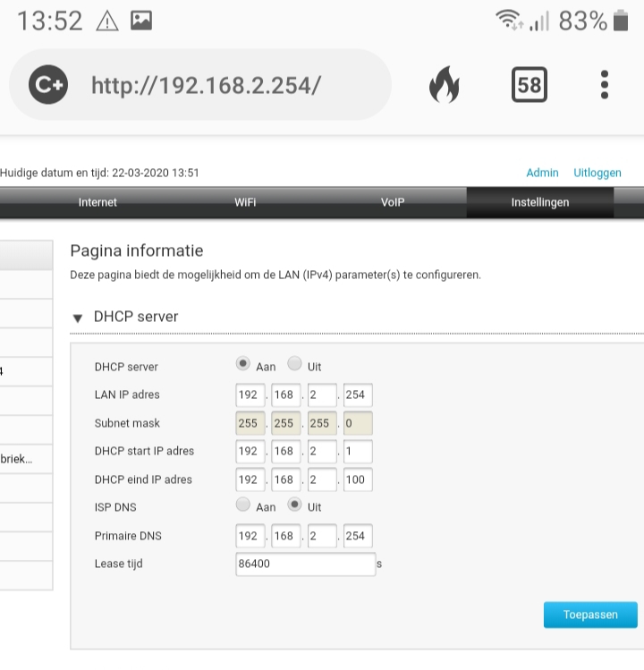Click DHCP eind IP adres first octet field
This screenshot has width=644, height=670.
[250, 479]
